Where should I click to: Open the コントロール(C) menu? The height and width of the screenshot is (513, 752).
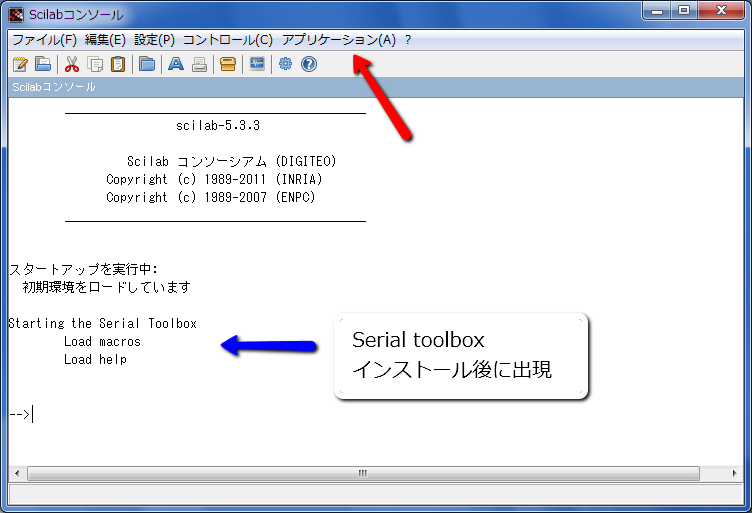point(228,40)
